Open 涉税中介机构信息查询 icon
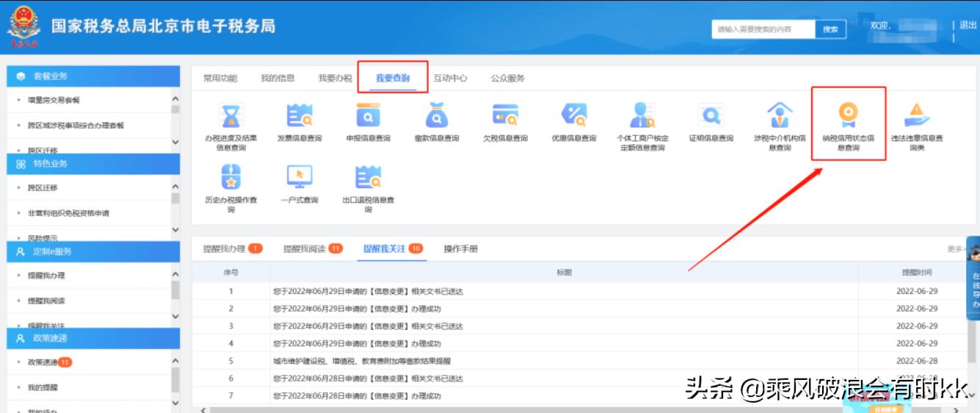Screen dimensions: 980x413 [x=780, y=115]
